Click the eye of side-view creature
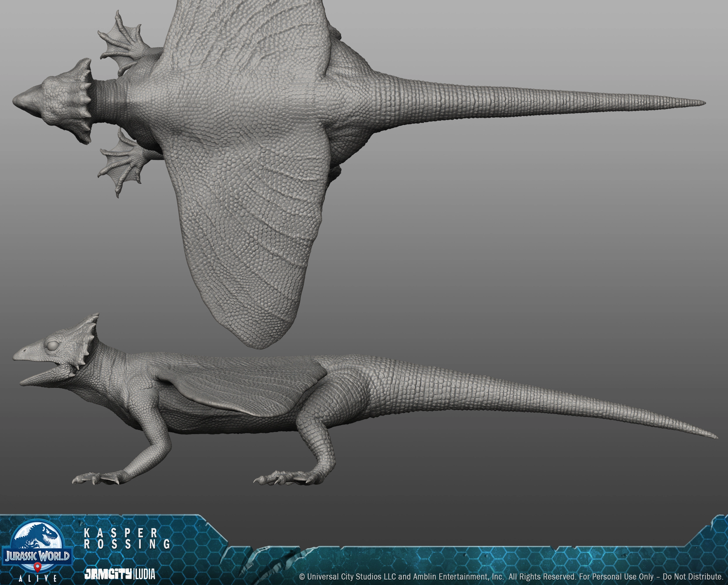 point(53,346)
